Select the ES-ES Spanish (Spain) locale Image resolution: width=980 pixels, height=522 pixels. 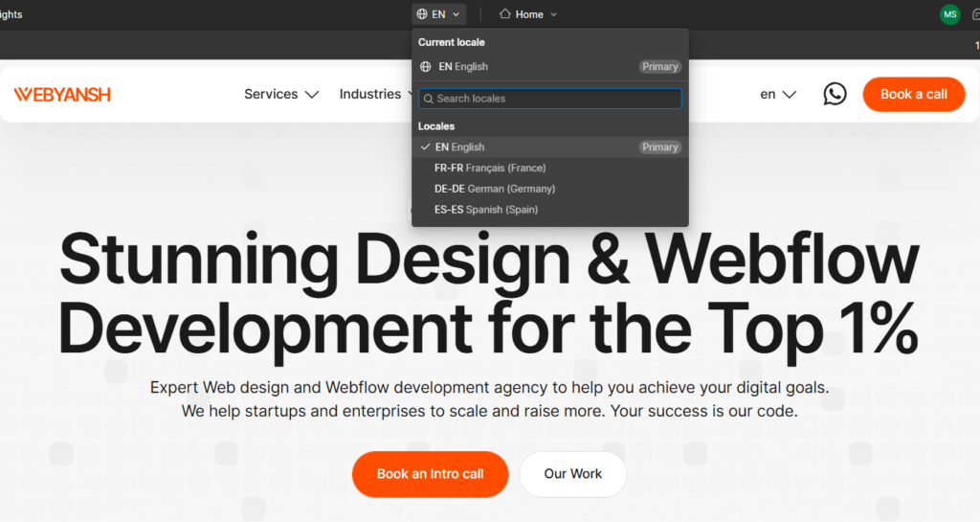550,210
